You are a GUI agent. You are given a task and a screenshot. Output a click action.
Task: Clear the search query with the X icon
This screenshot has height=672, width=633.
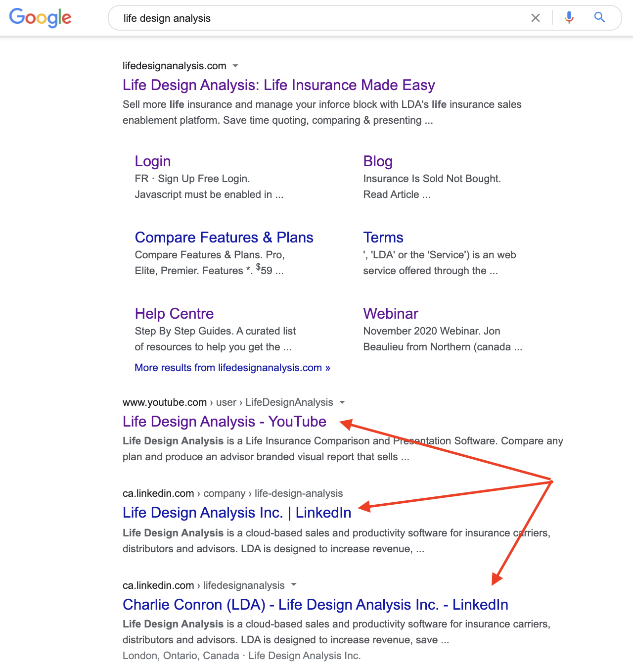(536, 18)
